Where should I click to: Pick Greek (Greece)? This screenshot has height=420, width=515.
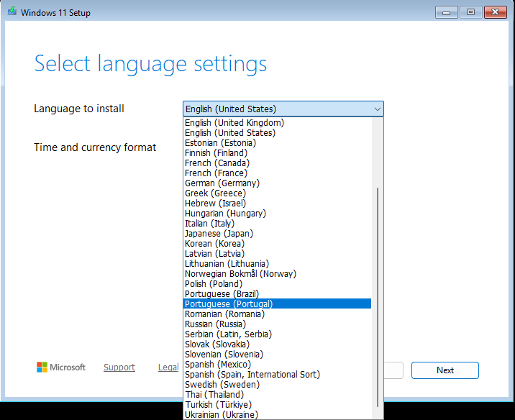tap(277, 193)
